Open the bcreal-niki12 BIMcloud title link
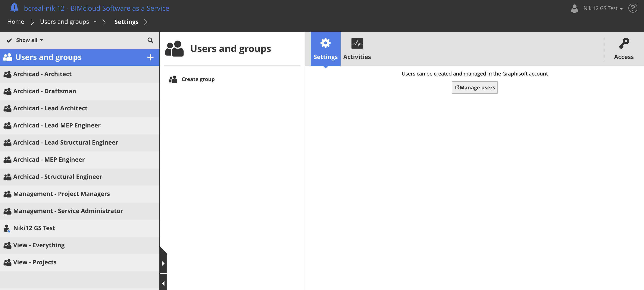Screen dimensions: 644x290 (97, 8)
